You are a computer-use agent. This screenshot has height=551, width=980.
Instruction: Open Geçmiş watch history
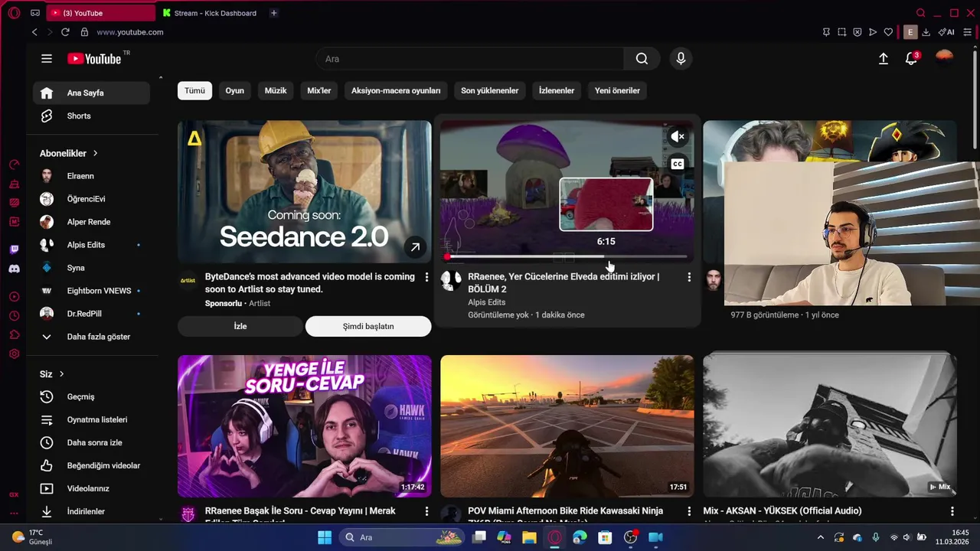click(91, 396)
